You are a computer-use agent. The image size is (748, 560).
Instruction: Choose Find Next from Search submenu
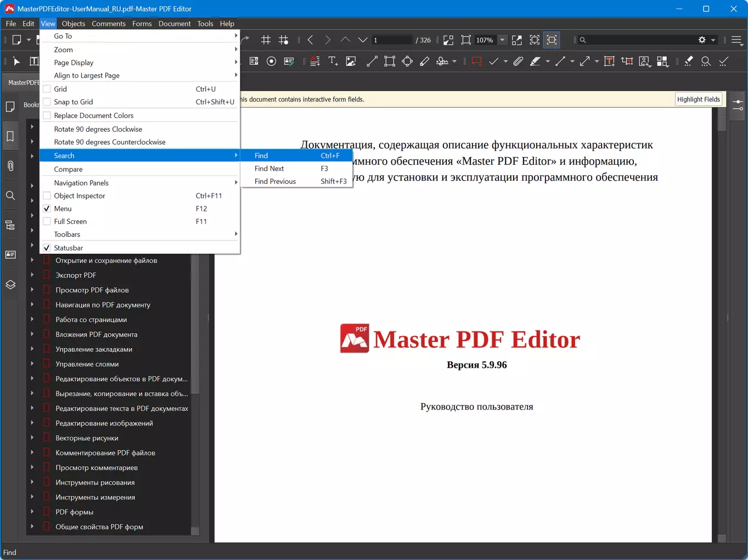pyautogui.click(x=269, y=169)
